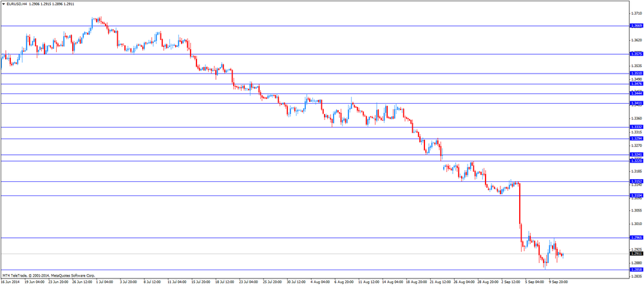The height and width of the screenshot is (285, 644).
Task: Select the 1.3104 horizontal line price label
Action: click(x=636, y=196)
